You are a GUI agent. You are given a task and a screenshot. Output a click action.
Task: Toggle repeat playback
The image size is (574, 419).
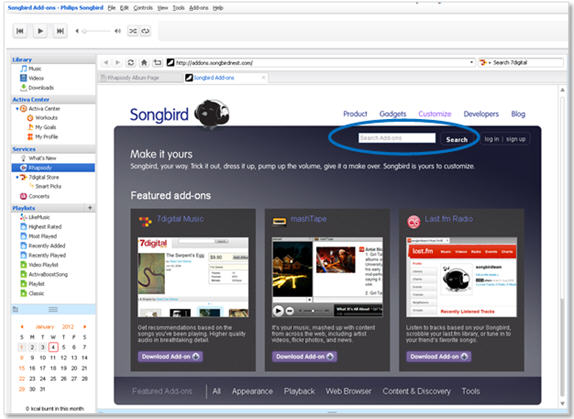[146, 31]
